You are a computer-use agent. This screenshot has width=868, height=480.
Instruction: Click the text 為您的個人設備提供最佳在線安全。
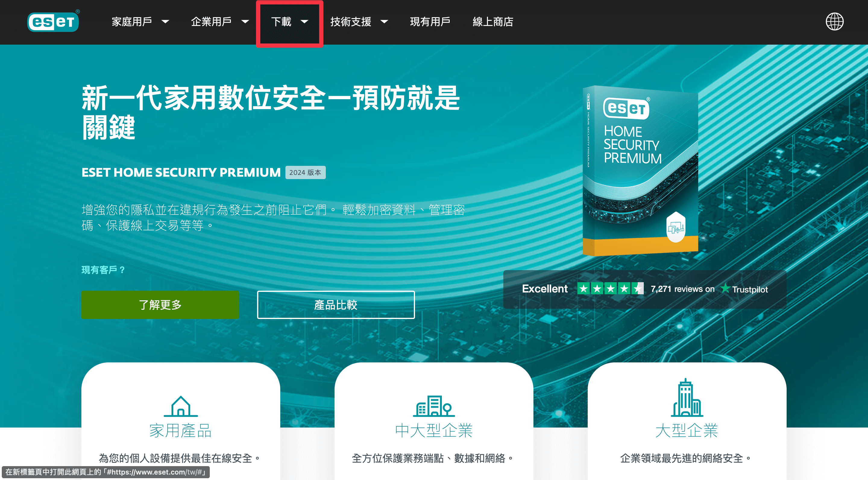click(180, 458)
